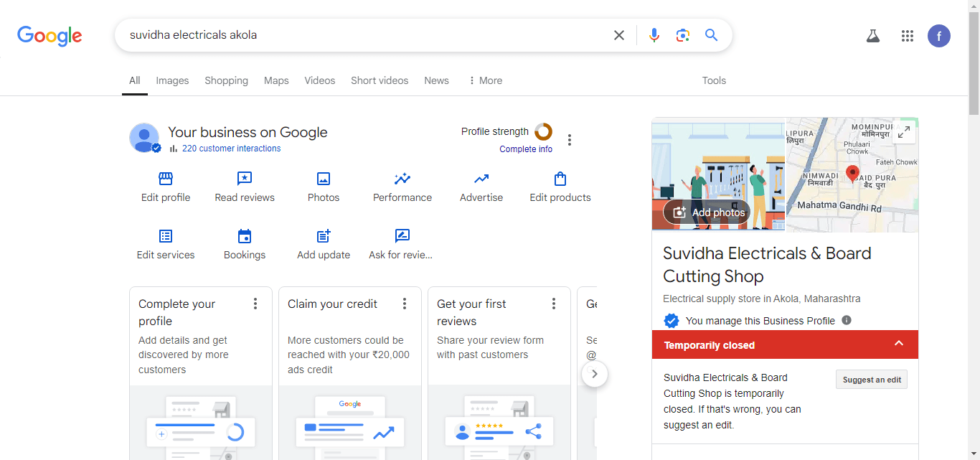Click the red map location pin

tap(852, 174)
